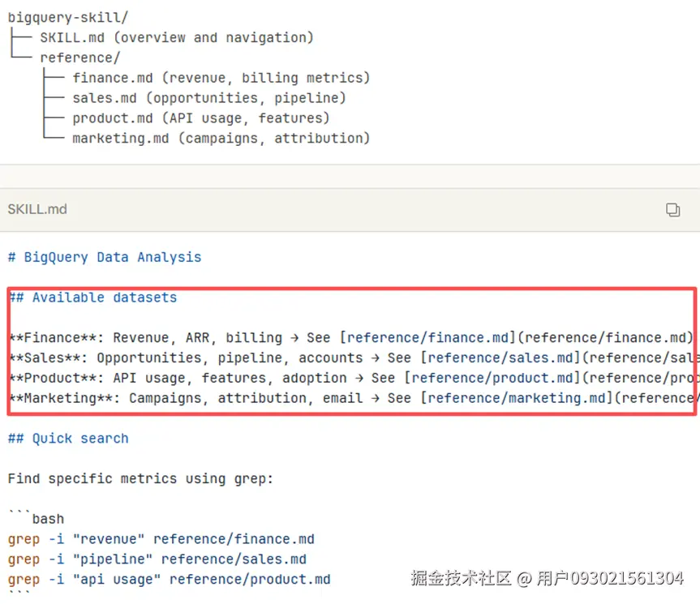The width and height of the screenshot is (700, 604).
Task: Click the Quick search heading
Action: tap(79, 439)
